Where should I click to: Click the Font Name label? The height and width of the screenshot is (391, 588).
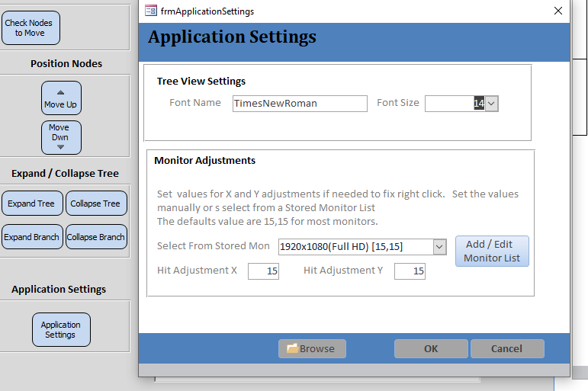(195, 103)
